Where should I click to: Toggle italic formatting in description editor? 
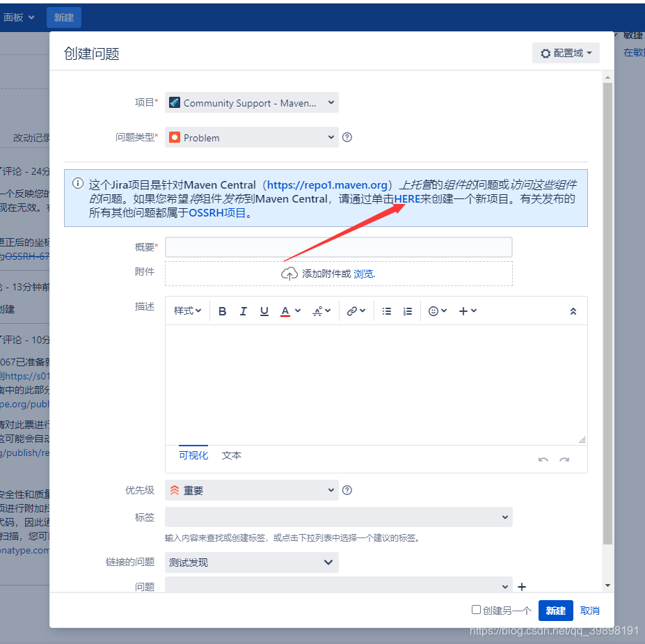click(243, 311)
